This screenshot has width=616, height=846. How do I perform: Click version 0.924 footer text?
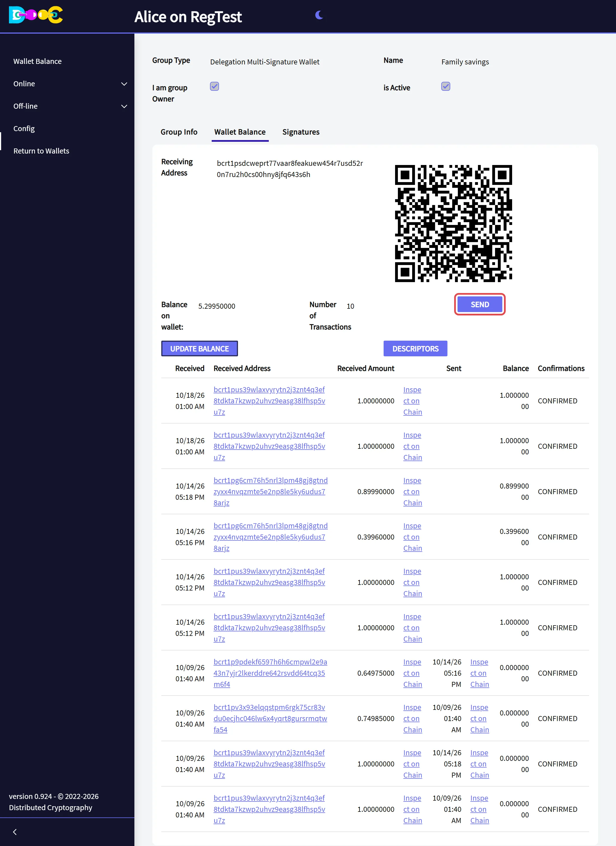point(54,802)
